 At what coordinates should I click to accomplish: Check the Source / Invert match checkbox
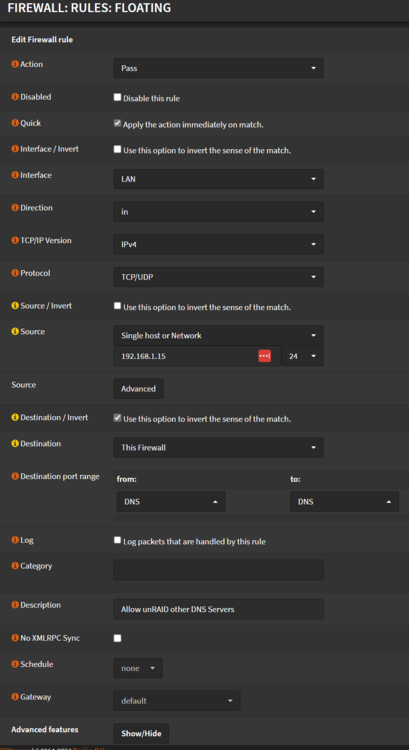point(117,306)
